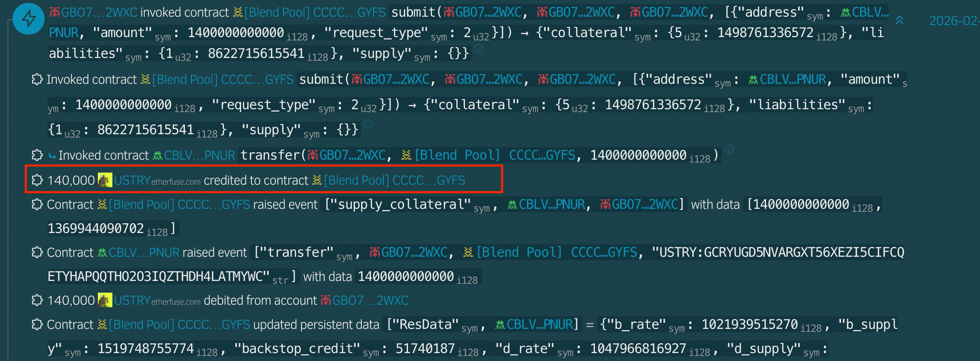Open Blend Pool contract in 'Invoked contract' submit row
Viewport: 980px width, 361px height.
217,79
